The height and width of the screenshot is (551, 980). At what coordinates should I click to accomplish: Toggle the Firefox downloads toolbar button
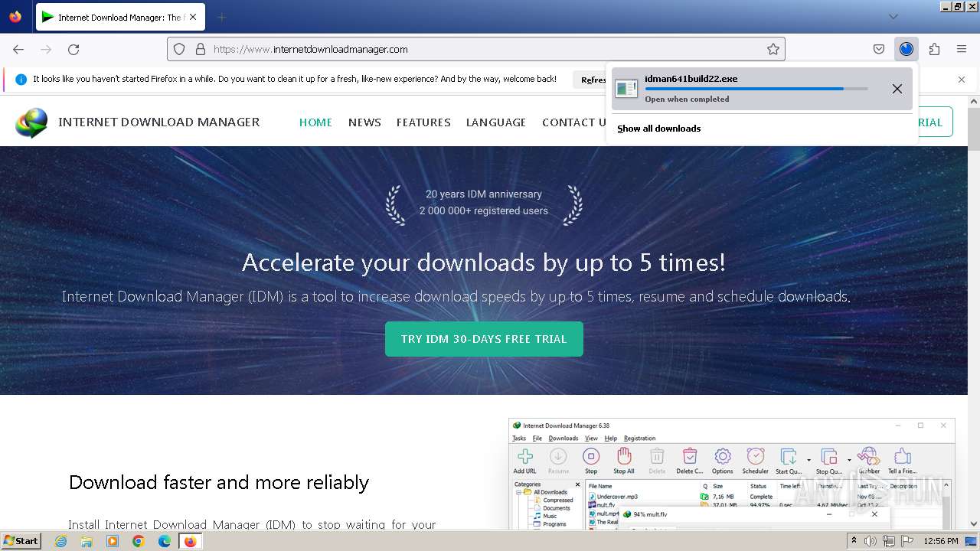pos(906,49)
